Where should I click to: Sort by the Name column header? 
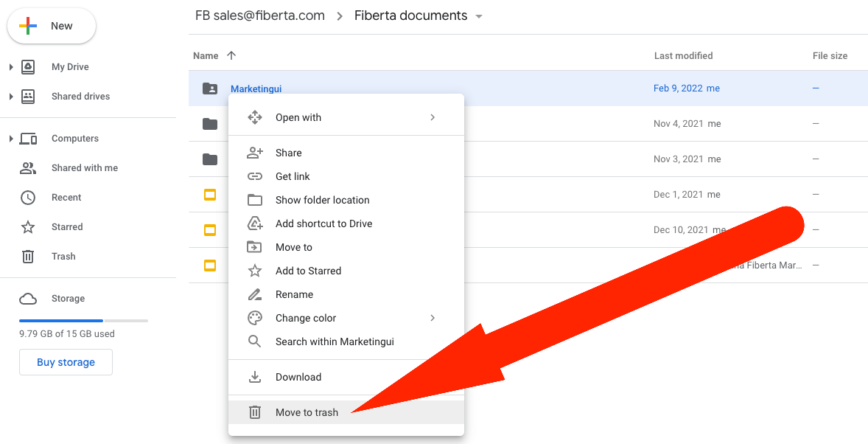click(x=206, y=55)
